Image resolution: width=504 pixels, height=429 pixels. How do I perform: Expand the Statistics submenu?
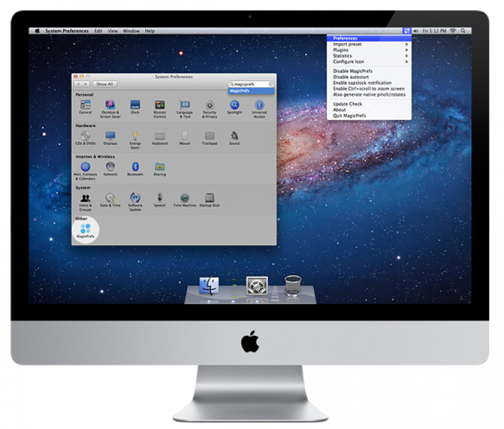369,56
